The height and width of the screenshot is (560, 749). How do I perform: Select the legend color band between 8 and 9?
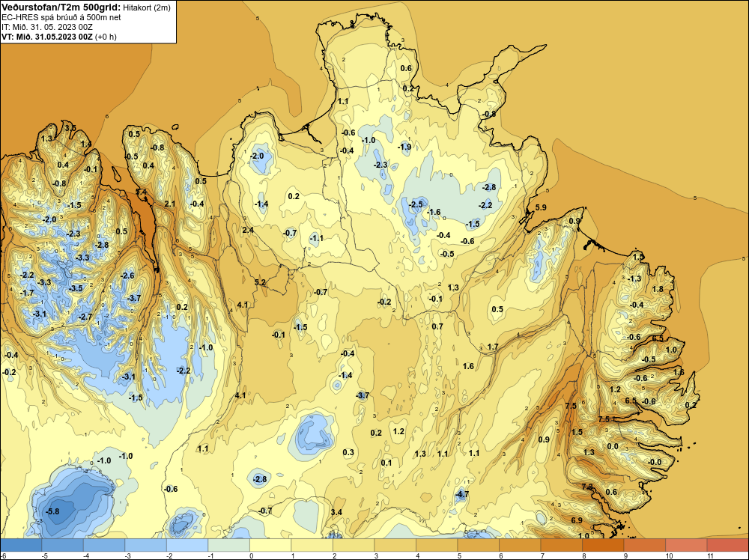pos(603,545)
